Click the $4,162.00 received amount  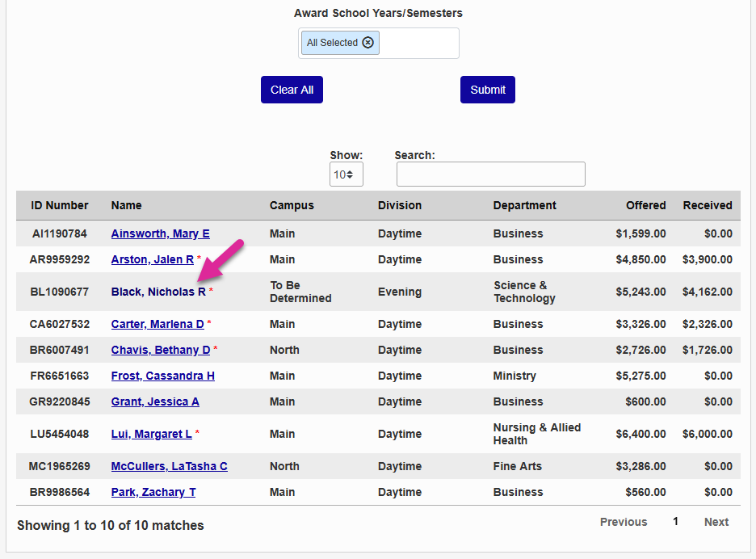[x=708, y=292]
